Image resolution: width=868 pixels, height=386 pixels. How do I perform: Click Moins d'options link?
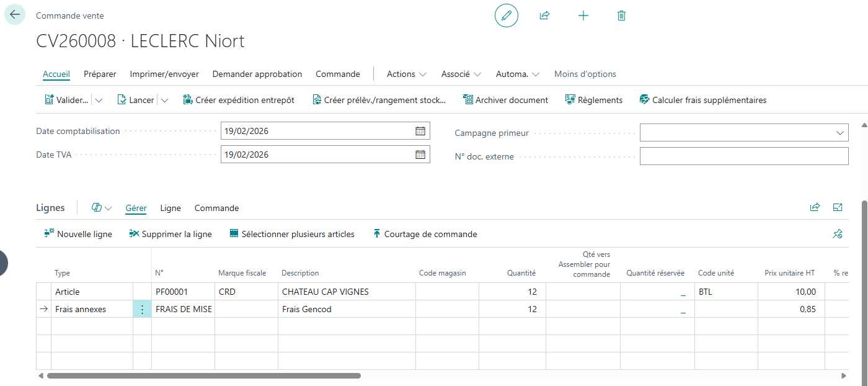[x=585, y=74]
